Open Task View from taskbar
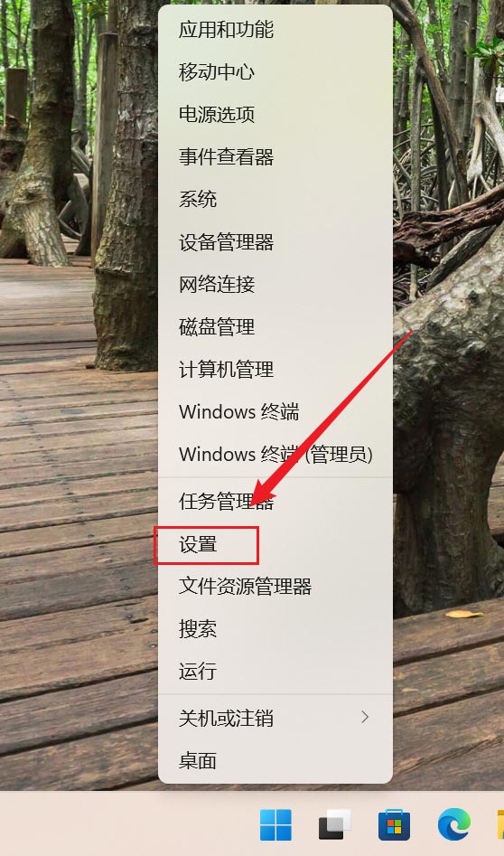 click(334, 824)
